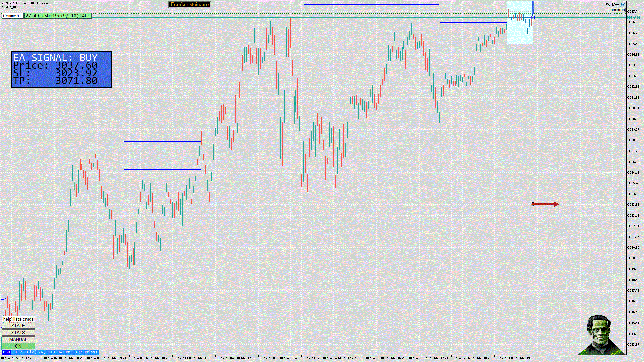
Task: Toggle the green ON button
Action: coord(18,346)
